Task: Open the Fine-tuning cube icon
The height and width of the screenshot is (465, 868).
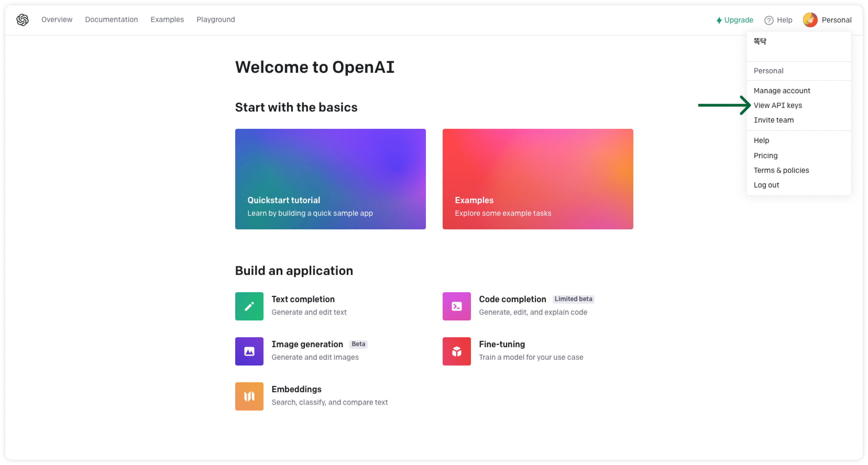Action: tap(456, 351)
